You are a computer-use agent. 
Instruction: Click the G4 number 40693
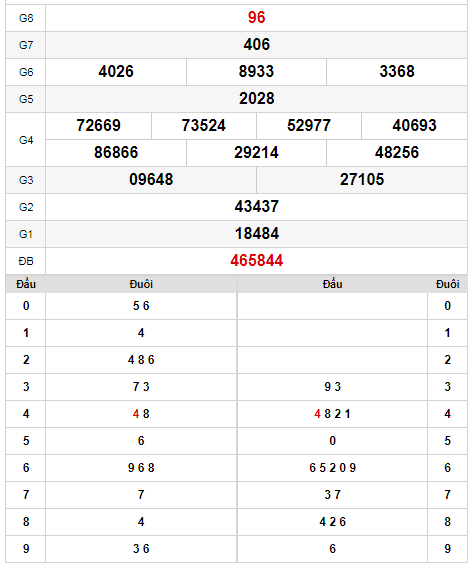coord(414,125)
